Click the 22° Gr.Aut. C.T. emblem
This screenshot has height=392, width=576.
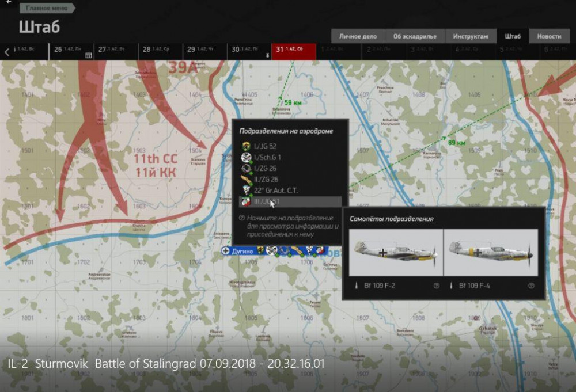[x=246, y=190]
